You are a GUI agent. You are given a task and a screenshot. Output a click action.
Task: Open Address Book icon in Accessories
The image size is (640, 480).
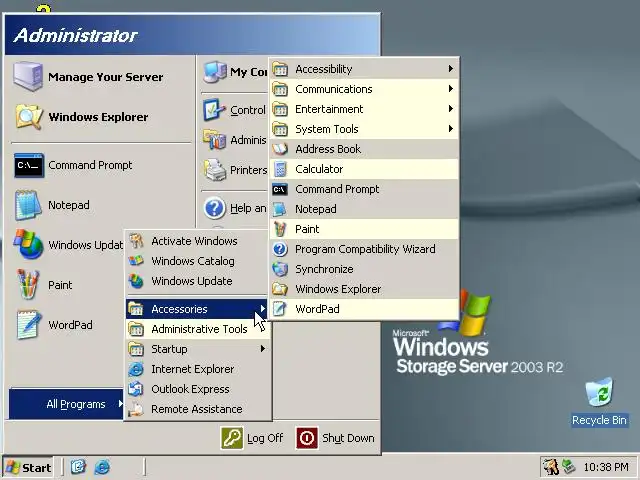pos(280,149)
